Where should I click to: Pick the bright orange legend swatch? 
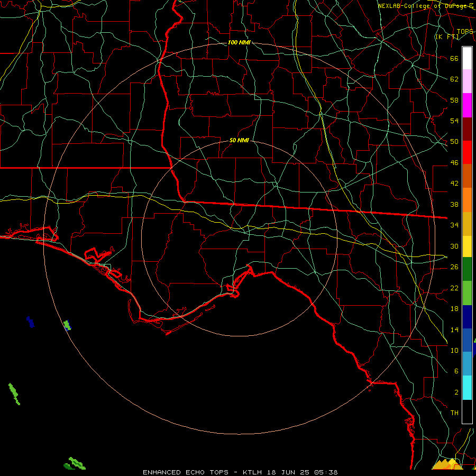467,200
